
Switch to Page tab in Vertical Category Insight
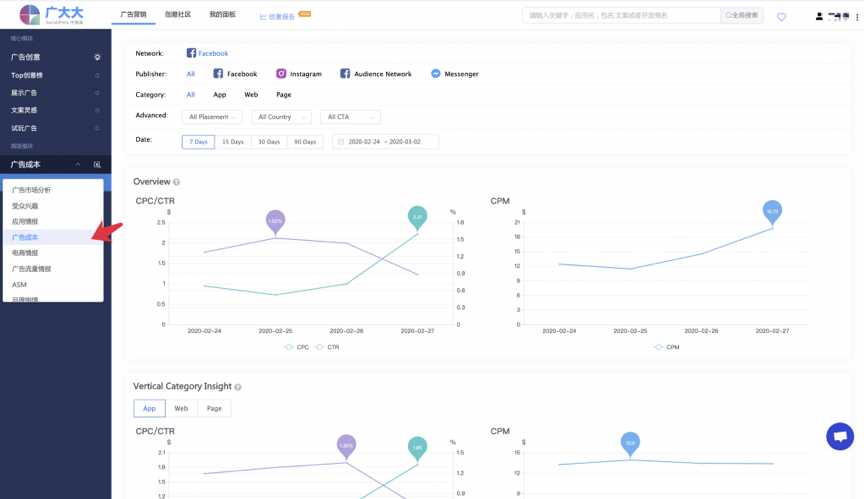coord(214,408)
